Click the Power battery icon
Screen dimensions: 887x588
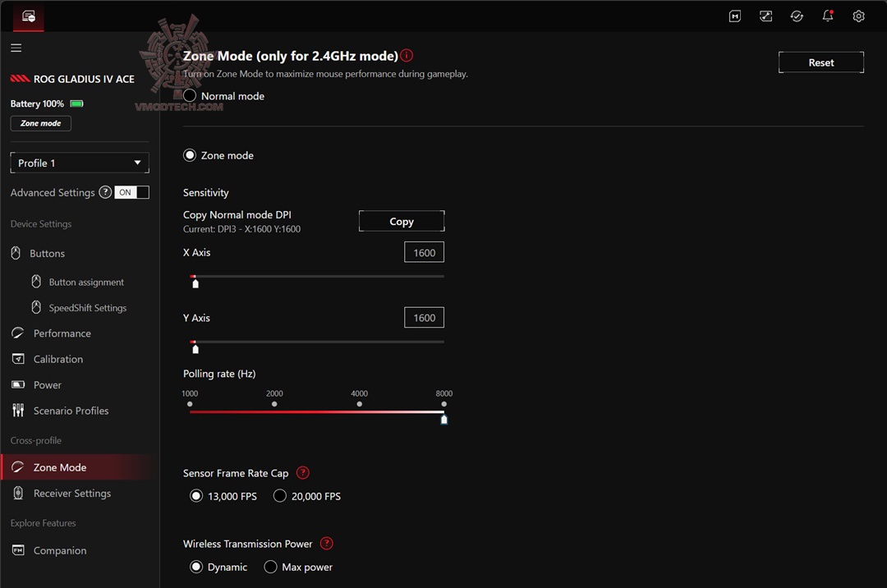(x=18, y=384)
